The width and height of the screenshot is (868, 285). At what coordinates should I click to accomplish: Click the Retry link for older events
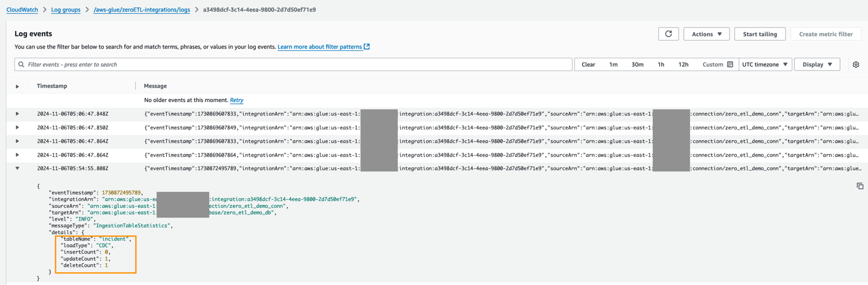tap(237, 100)
